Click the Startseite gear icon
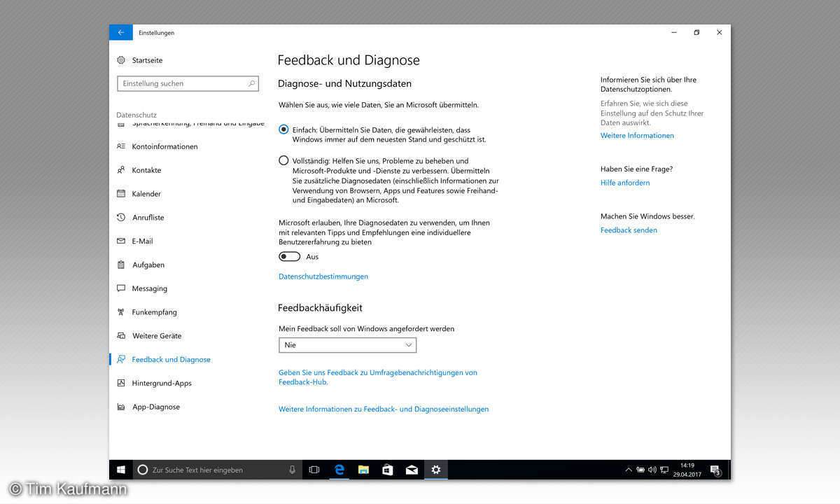This screenshot has height=504, width=840. click(x=121, y=60)
